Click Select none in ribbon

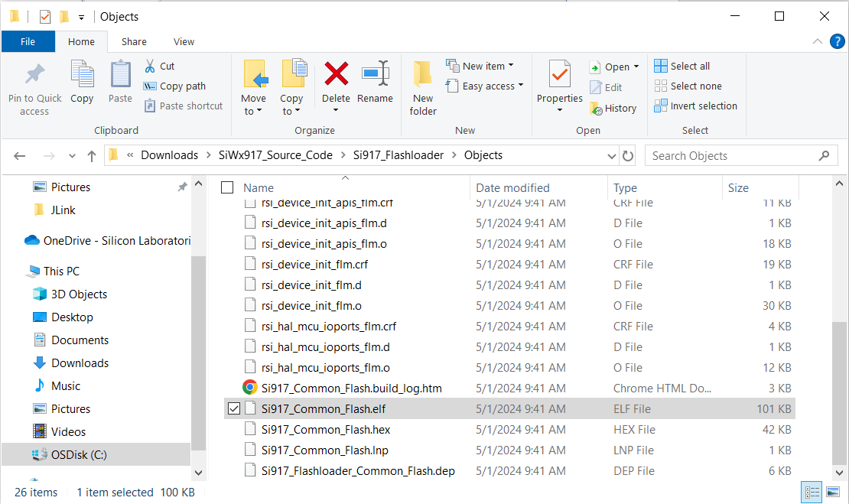coord(688,86)
